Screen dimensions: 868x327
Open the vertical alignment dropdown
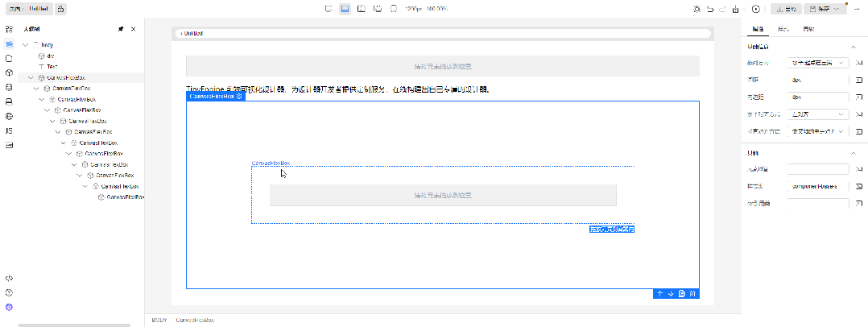click(x=818, y=131)
